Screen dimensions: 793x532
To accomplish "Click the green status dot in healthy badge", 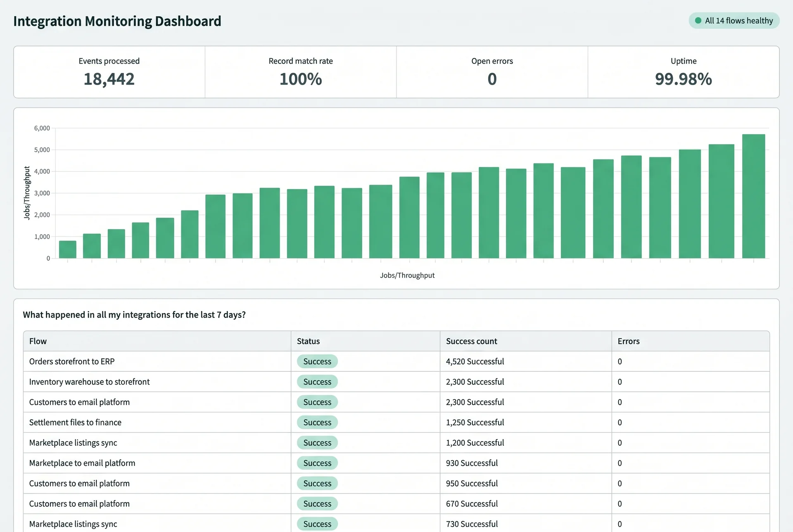I will (x=698, y=21).
